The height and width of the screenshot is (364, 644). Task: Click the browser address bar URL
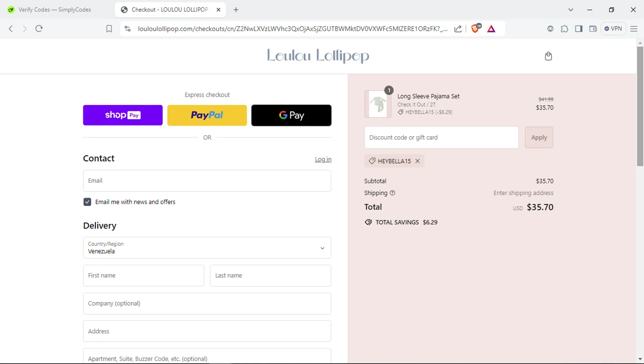point(292,29)
